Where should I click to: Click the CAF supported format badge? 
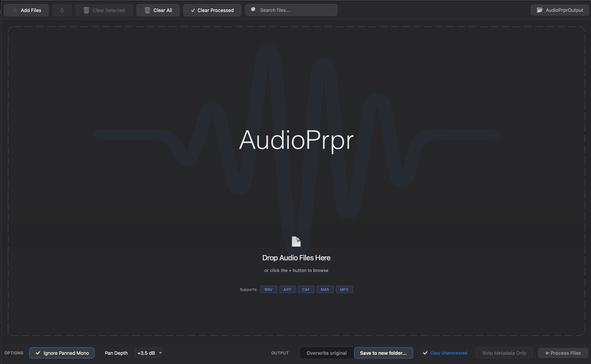pos(306,289)
